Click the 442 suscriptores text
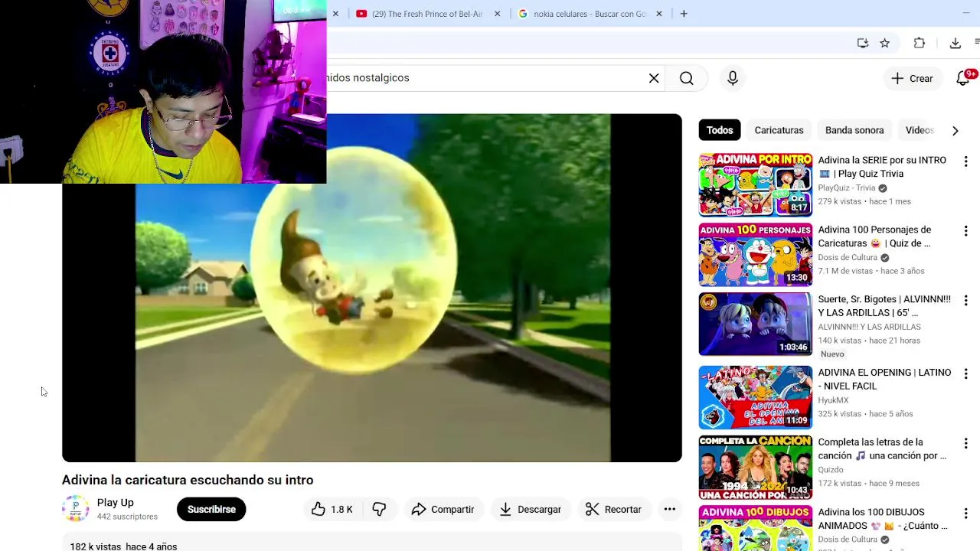This screenshot has width=980, height=551. [127, 517]
